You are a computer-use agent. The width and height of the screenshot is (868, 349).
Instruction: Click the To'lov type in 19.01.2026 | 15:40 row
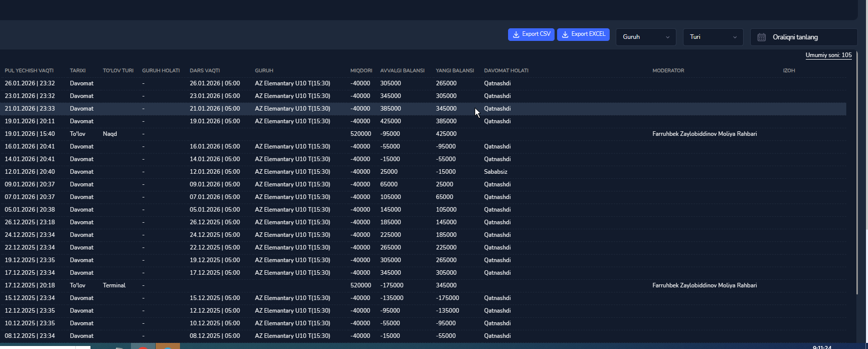(x=78, y=134)
